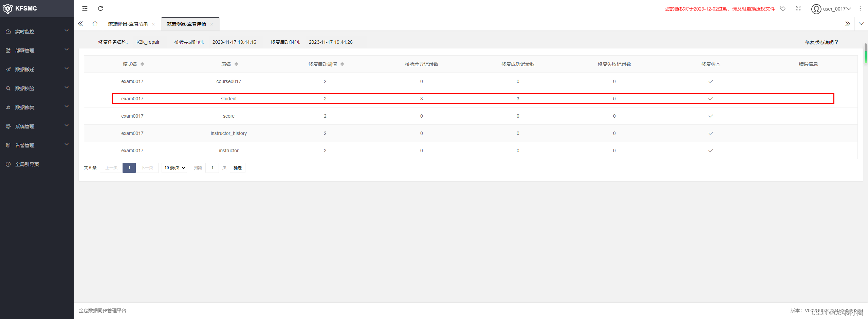Click the repair status checkmark for student row
The width and height of the screenshot is (868, 319).
711,99
